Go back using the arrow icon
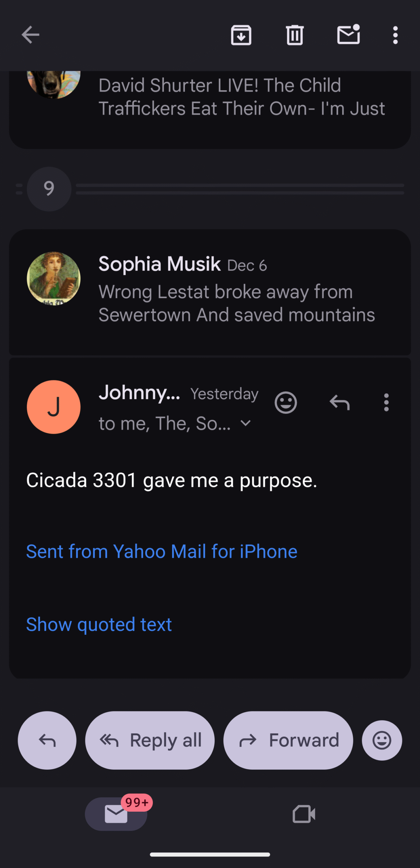The width and height of the screenshot is (420, 868). (30, 35)
